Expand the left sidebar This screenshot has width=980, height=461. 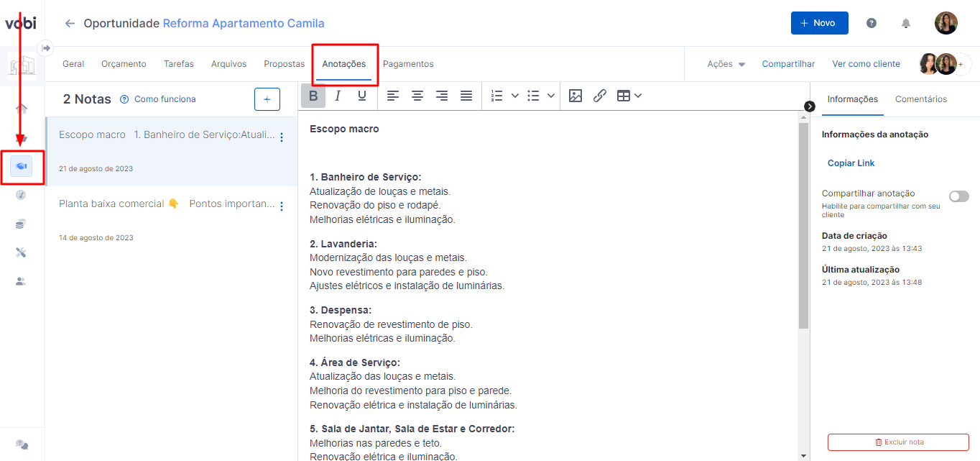tap(46, 48)
